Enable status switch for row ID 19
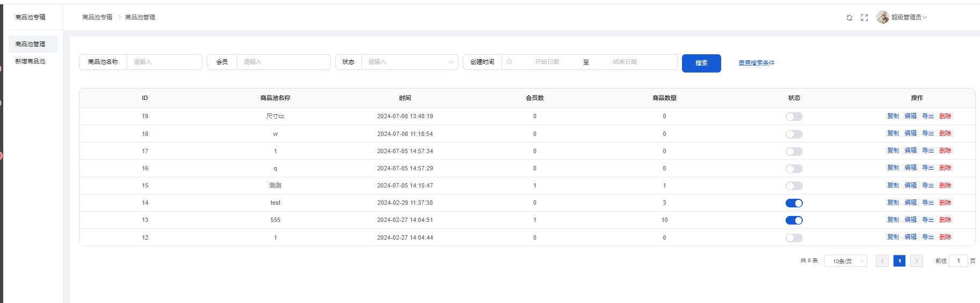Image resolution: width=980 pixels, height=303 pixels. coord(794,117)
